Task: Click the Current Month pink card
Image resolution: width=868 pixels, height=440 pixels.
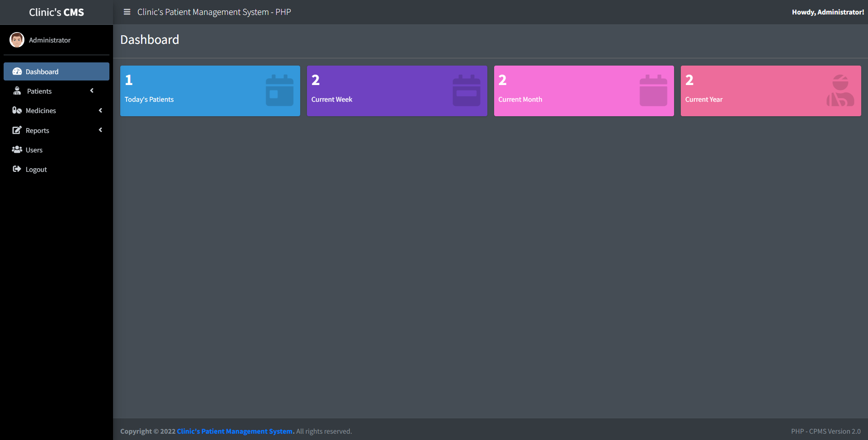Action: (x=584, y=90)
